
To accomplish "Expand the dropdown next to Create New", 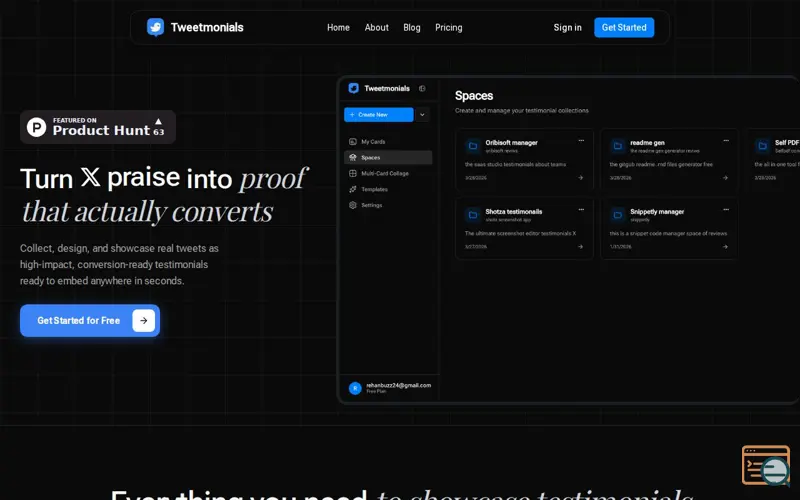I will click(x=422, y=115).
